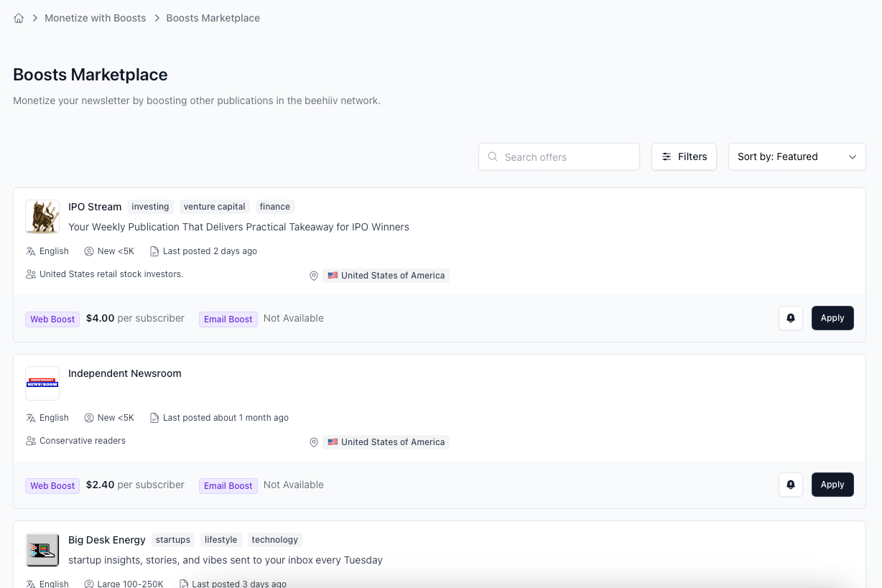882x588 pixels.
Task: Click United States of America tag on Independent Newsroom
Action: [386, 442]
